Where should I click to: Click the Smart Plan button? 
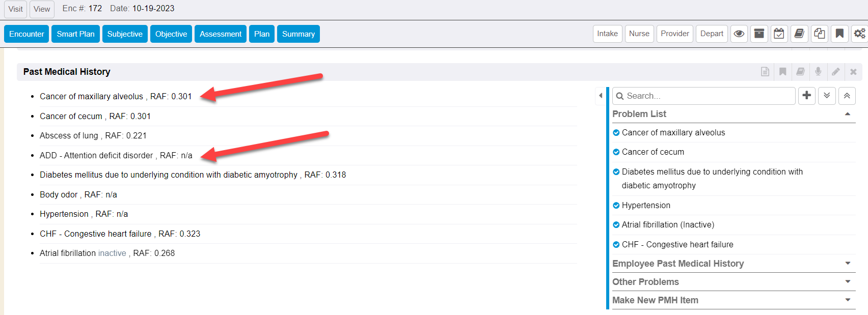pyautogui.click(x=75, y=34)
